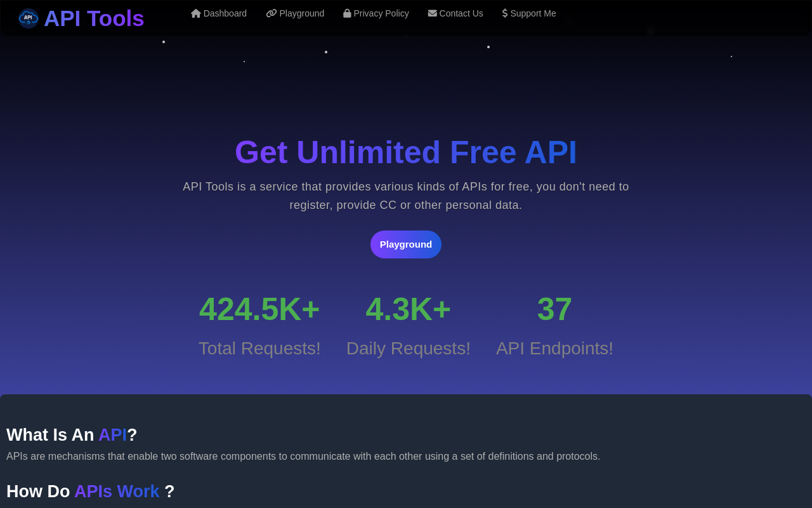
Task: Click the APIs Work highlighted text
Action: (117, 491)
